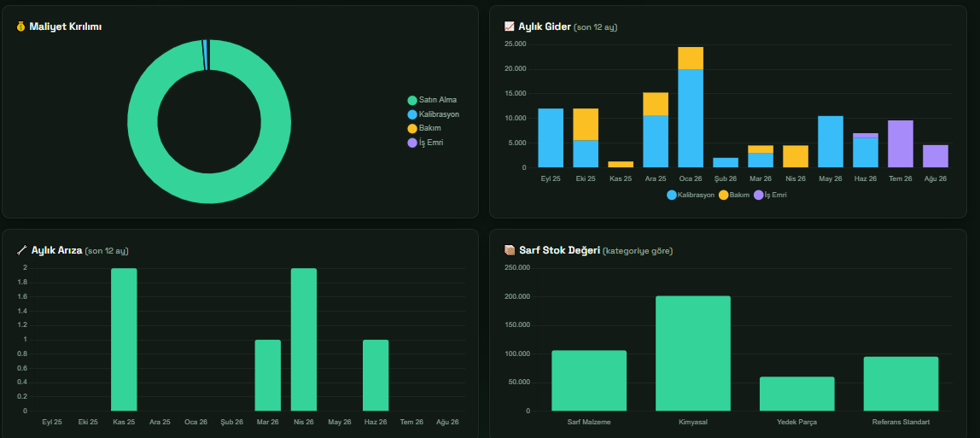Click the '150.000' axis label in Sarf Stok
This screenshot has height=438, width=980.
tap(516, 325)
